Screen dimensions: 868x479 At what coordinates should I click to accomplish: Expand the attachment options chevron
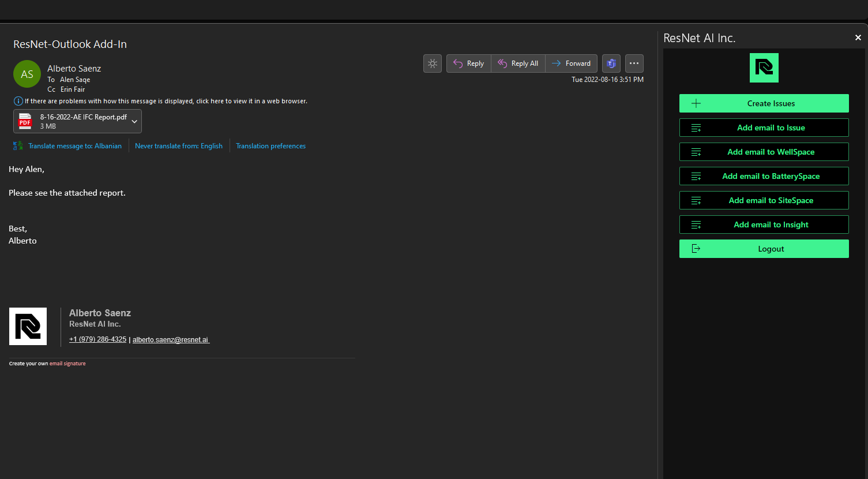[134, 121]
